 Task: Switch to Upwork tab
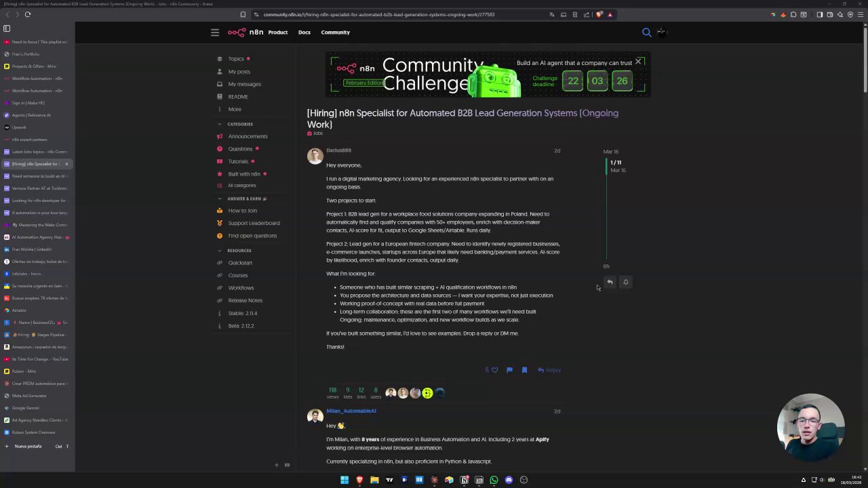click(x=37, y=127)
